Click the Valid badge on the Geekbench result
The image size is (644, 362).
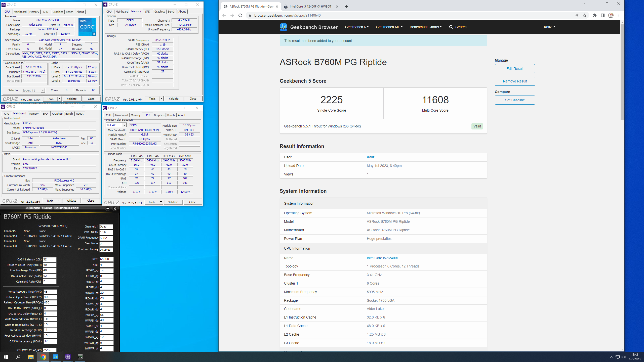coord(477,126)
